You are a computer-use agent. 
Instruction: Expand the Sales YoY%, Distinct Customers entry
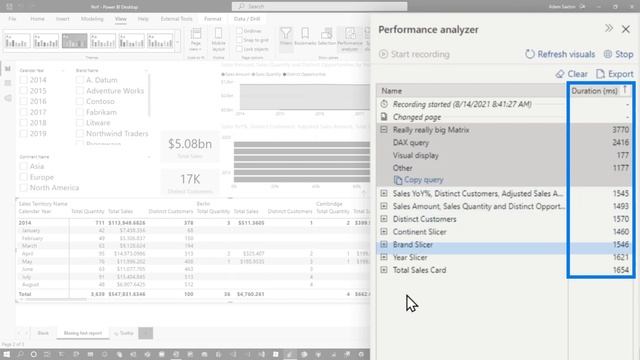click(x=384, y=193)
